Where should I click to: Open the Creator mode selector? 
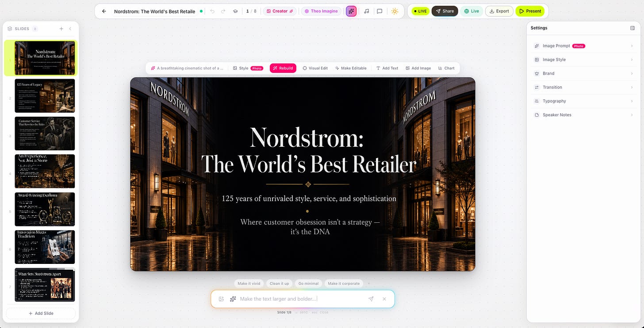[x=280, y=11]
